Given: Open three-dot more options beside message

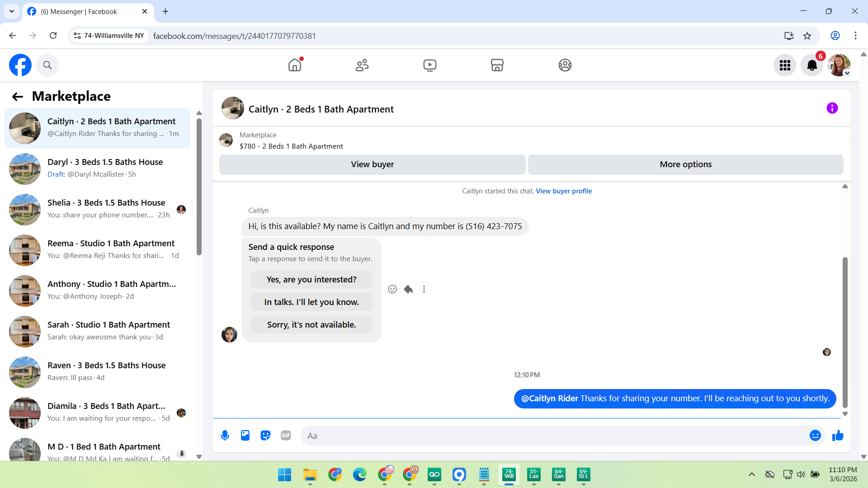Looking at the screenshot, I should (424, 289).
